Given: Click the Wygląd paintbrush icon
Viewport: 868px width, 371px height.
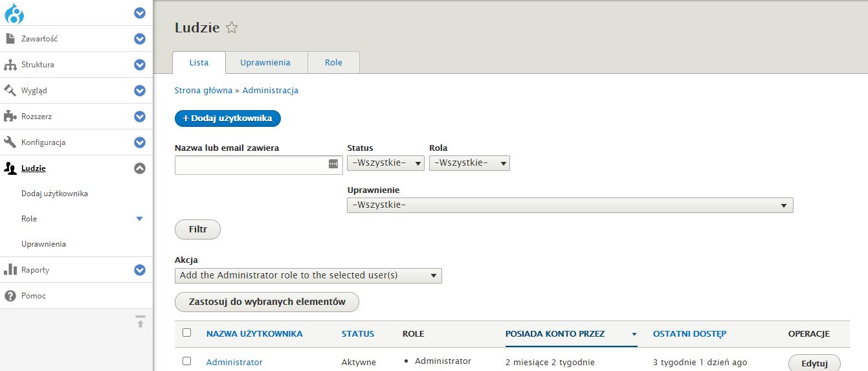Looking at the screenshot, I should click(10, 91).
